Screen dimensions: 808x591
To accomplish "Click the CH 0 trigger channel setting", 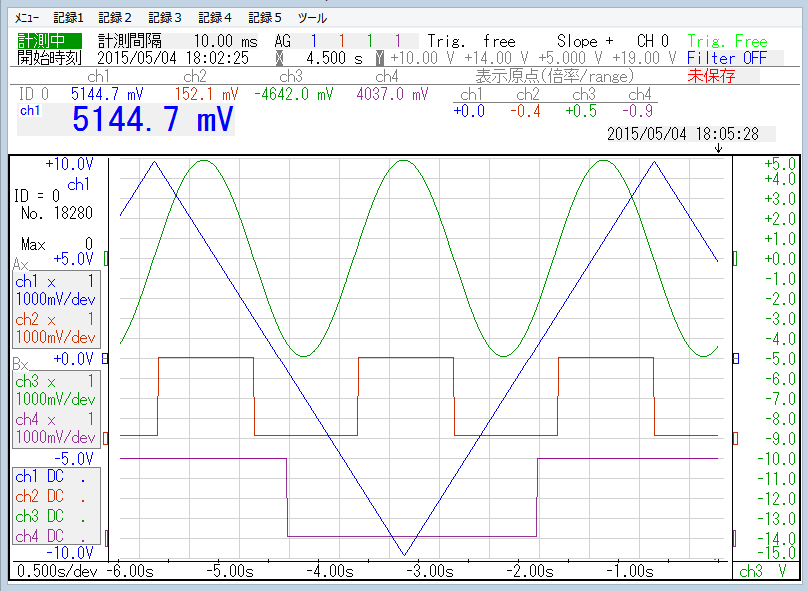I will coord(652,41).
